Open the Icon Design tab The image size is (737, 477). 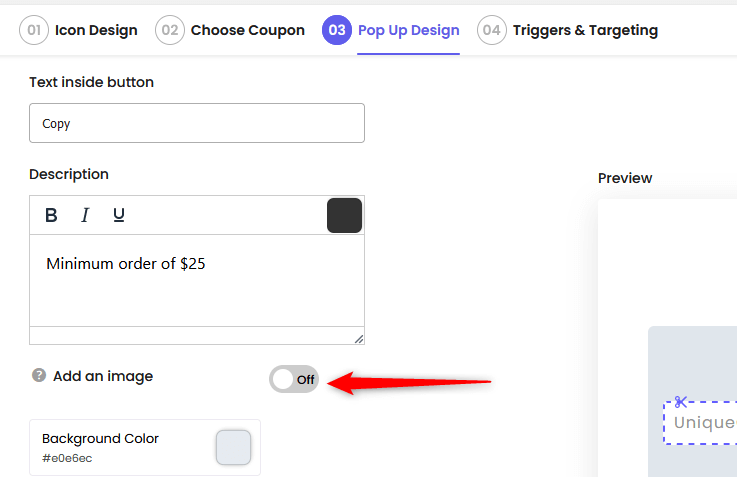pos(96,30)
